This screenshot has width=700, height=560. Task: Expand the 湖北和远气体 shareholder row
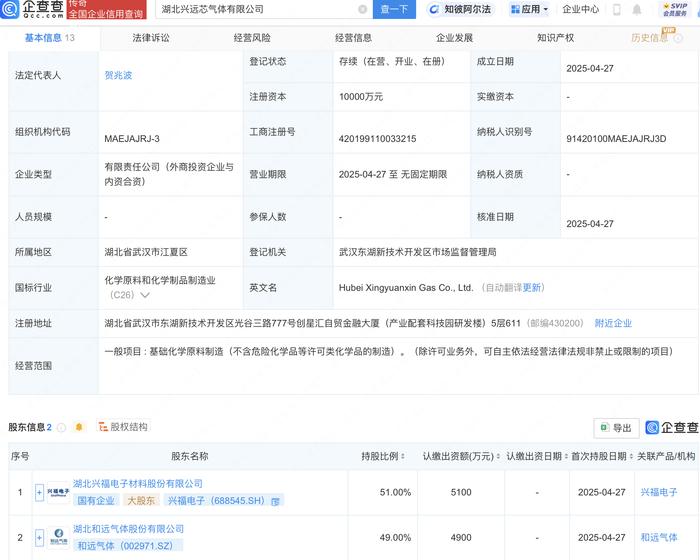pyautogui.click(x=39, y=538)
